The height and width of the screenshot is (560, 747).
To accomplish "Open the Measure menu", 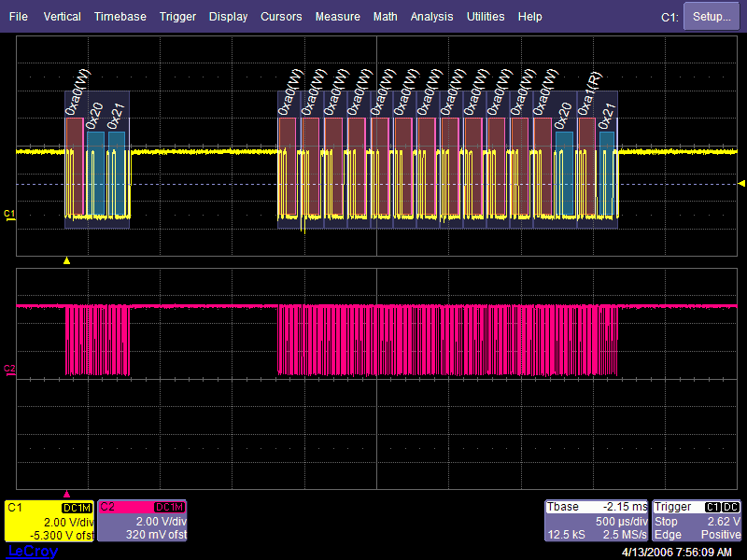I will [337, 17].
